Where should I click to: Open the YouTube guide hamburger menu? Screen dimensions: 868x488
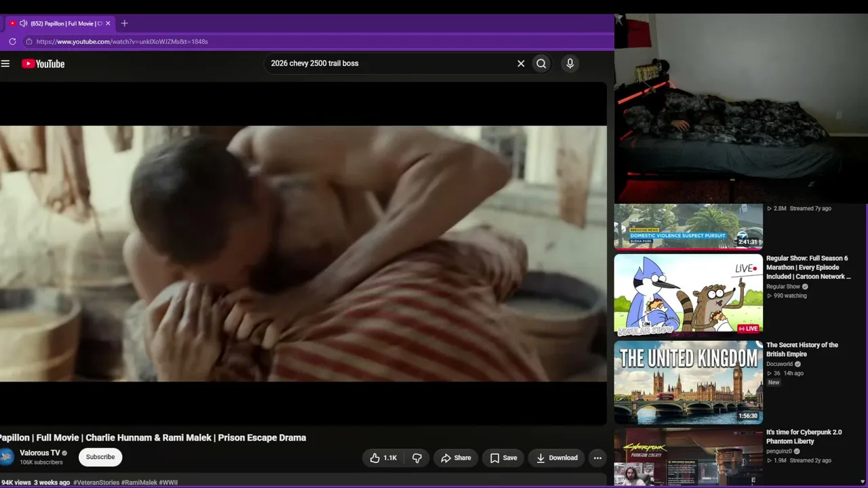pyautogui.click(x=5, y=64)
